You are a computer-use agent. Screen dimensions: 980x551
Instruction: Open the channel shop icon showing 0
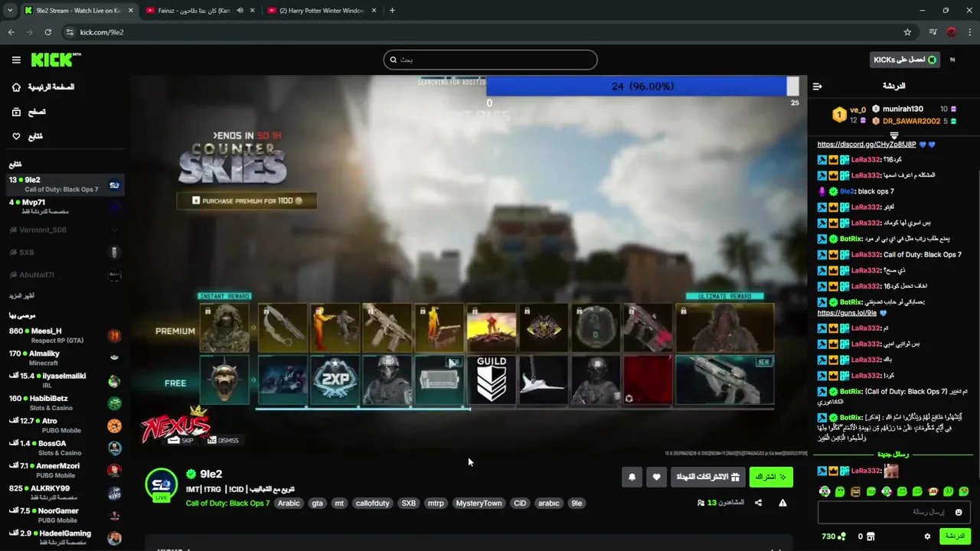tap(866, 536)
